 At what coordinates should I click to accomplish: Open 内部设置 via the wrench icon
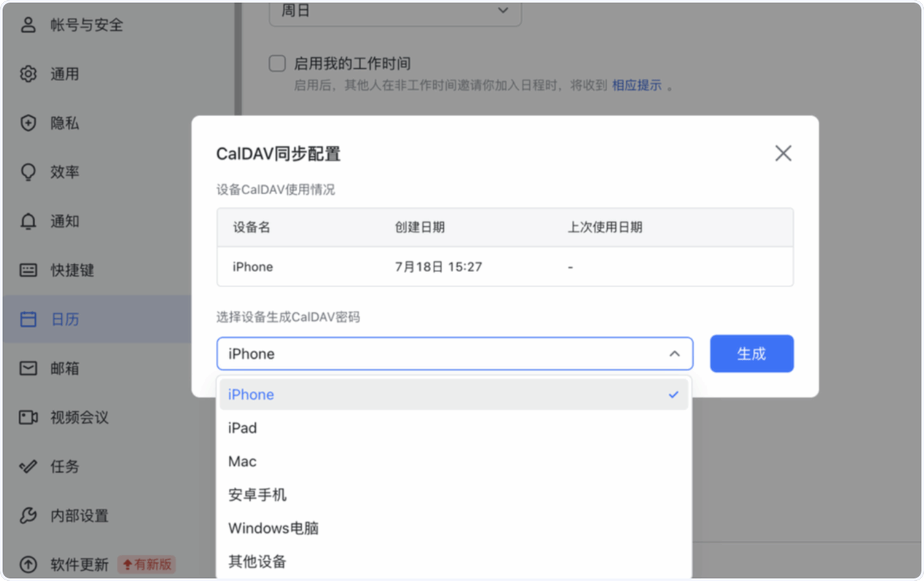pos(27,515)
